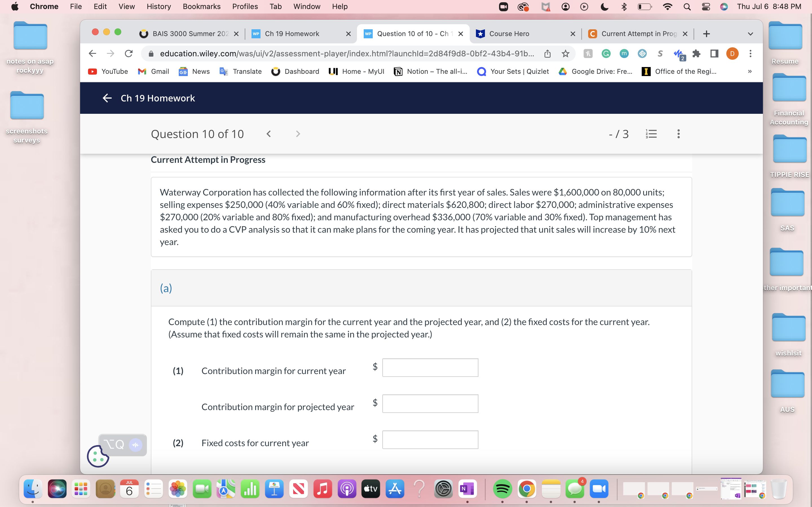
Task: Click the orange D profile avatar in Chrome
Action: point(732,54)
